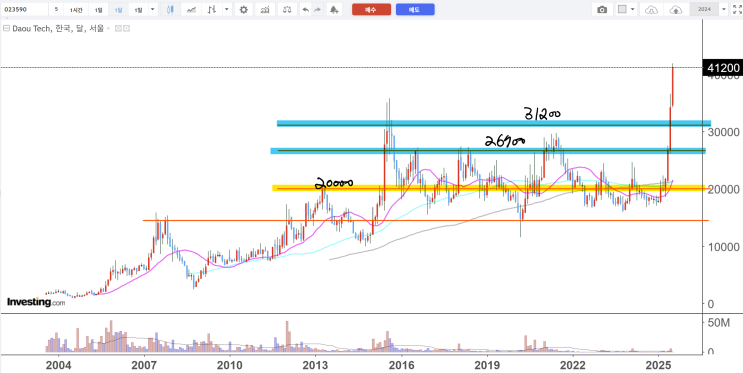Open the indicators line-chart icon
This screenshot has width=743, height=373.
point(192,9)
